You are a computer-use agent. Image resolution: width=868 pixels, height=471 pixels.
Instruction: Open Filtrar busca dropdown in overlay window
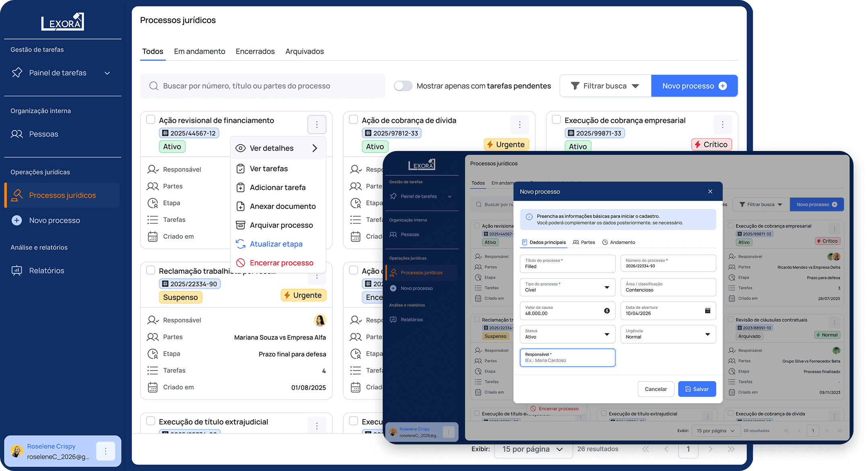pos(761,205)
